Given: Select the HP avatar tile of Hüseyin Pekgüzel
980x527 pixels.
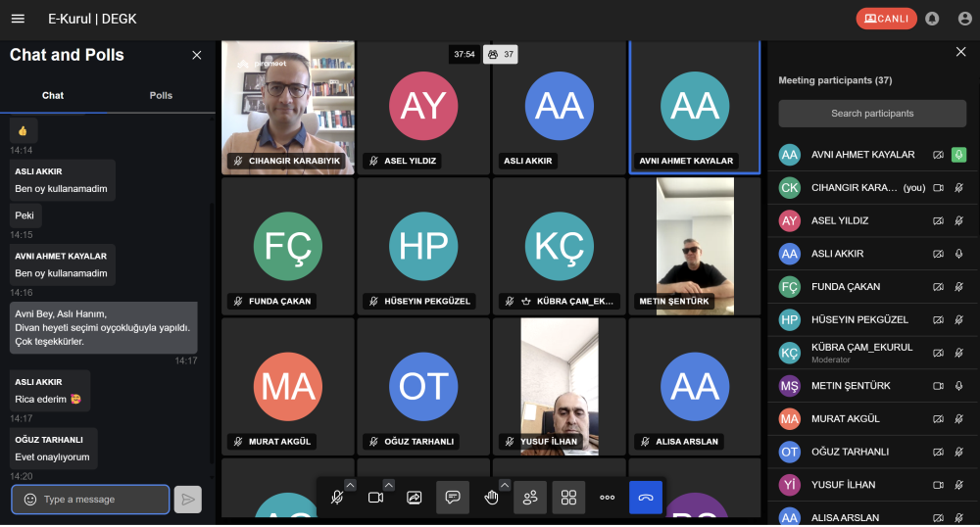Looking at the screenshot, I should click(x=423, y=246).
